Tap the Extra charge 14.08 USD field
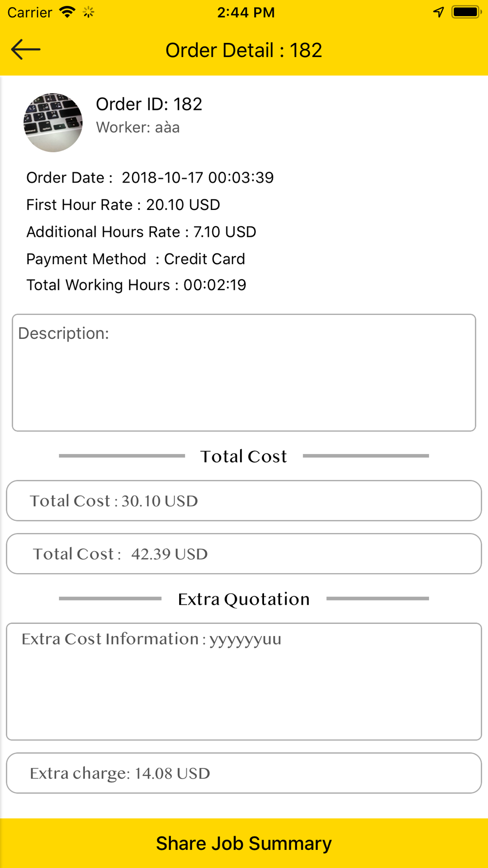488x868 pixels. click(x=244, y=773)
